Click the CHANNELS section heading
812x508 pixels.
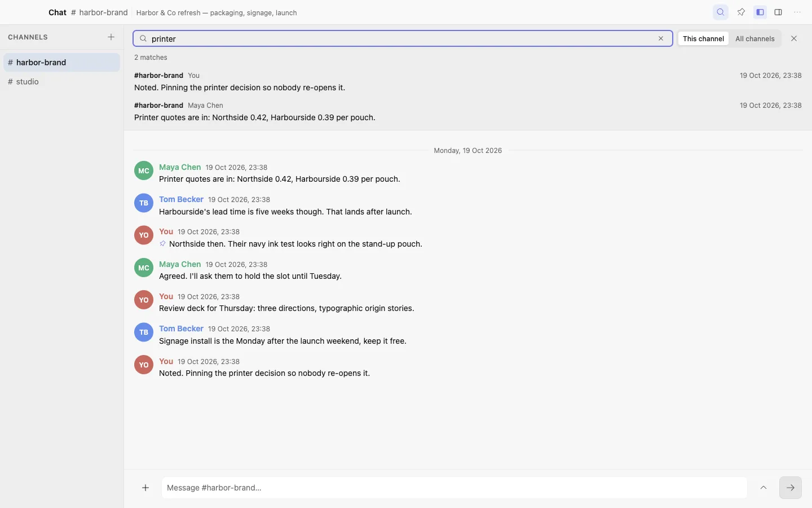pos(28,37)
